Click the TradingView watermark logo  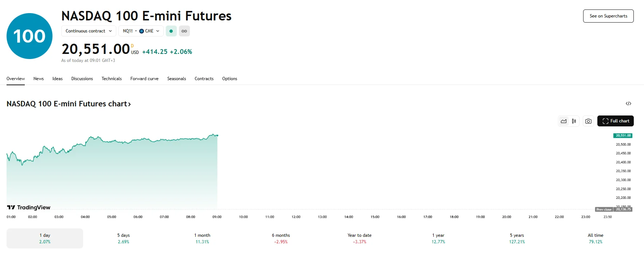coord(28,207)
